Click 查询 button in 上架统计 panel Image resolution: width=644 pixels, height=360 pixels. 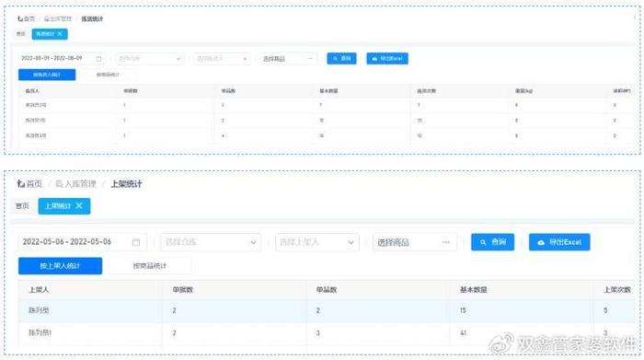[492, 242]
